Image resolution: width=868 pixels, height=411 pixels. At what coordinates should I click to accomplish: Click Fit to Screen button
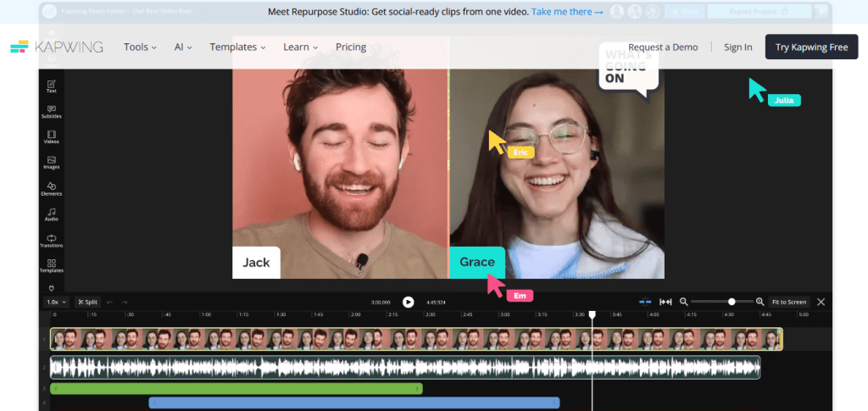pyautogui.click(x=789, y=302)
